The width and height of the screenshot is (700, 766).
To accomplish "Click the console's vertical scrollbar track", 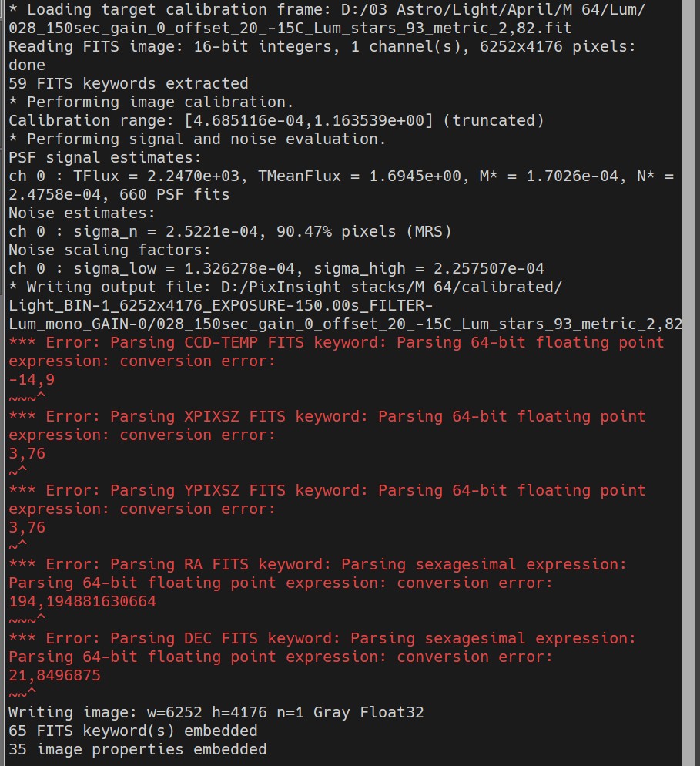I will pos(688,383).
